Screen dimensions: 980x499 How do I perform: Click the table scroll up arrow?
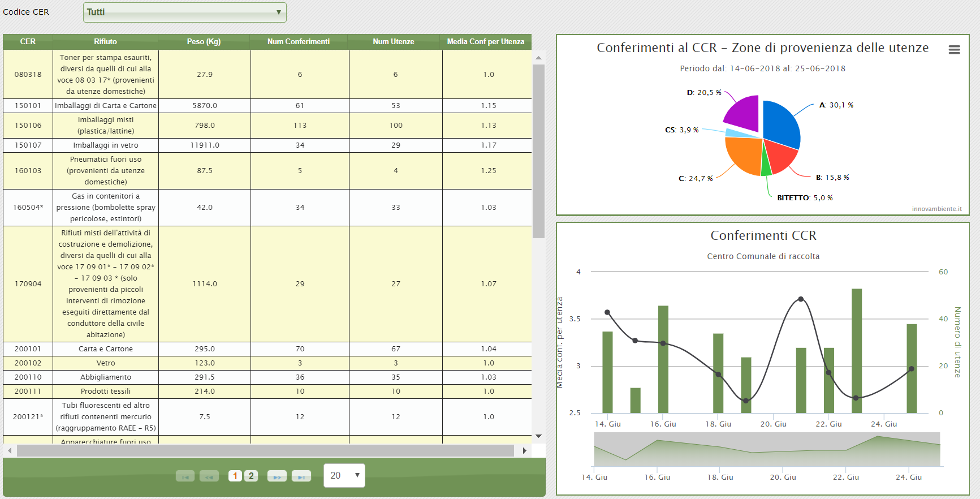[538, 58]
